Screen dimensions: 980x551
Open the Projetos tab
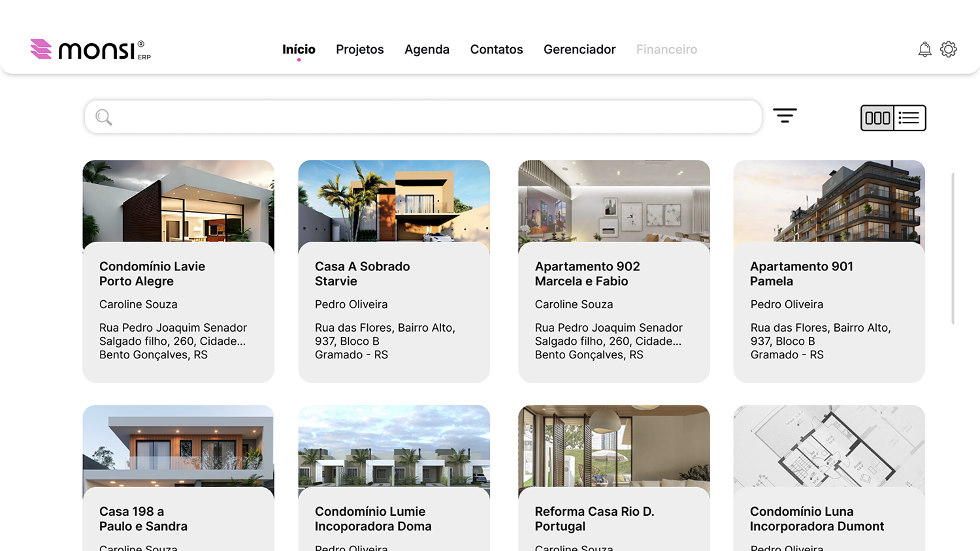pyautogui.click(x=359, y=50)
